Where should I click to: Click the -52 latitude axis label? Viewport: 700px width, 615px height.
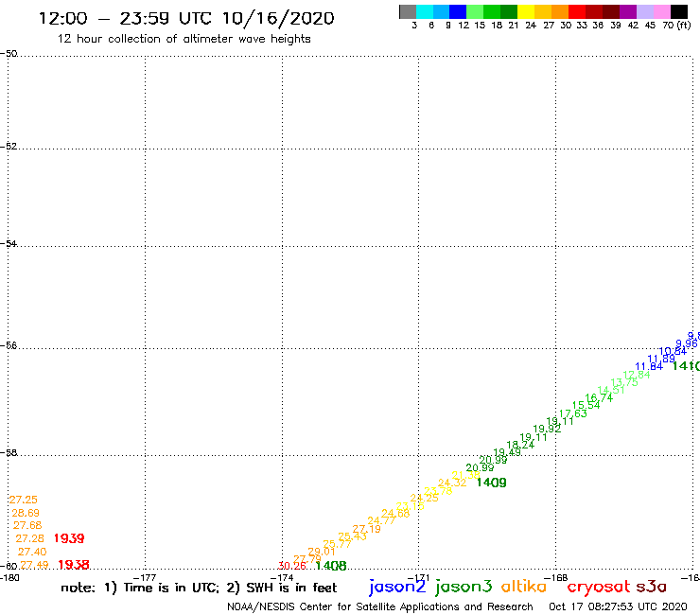(9, 147)
